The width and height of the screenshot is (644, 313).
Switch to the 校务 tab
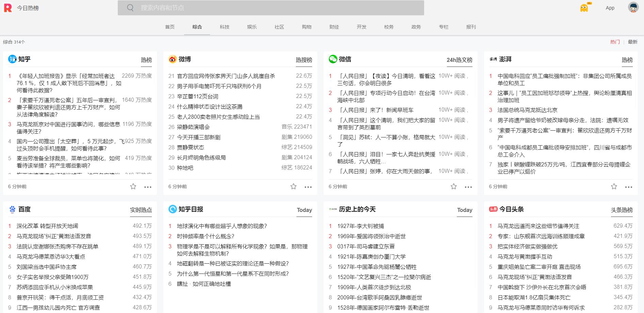tap(389, 27)
